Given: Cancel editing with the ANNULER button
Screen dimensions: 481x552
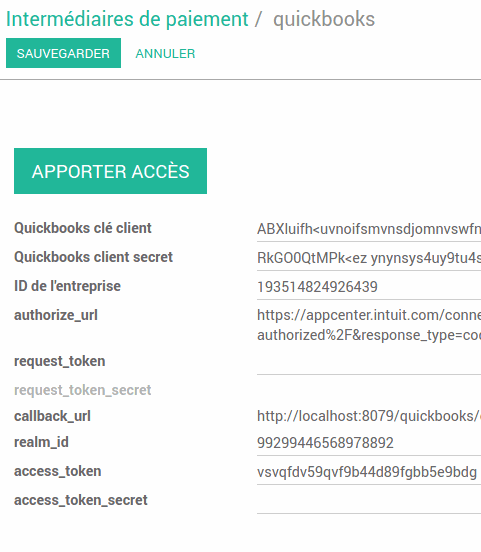Looking at the screenshot, I should [x=165, y=54].
